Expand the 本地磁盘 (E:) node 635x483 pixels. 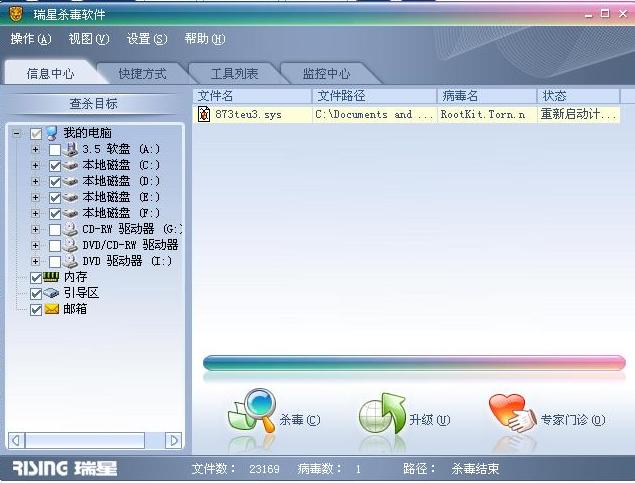point(36,198)
